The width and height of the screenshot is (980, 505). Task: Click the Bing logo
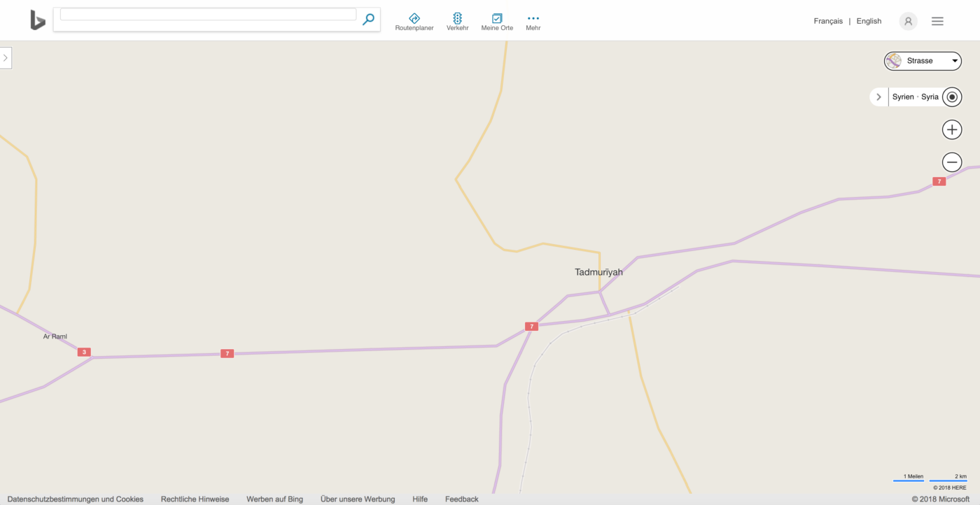click(x=38, y=20)
